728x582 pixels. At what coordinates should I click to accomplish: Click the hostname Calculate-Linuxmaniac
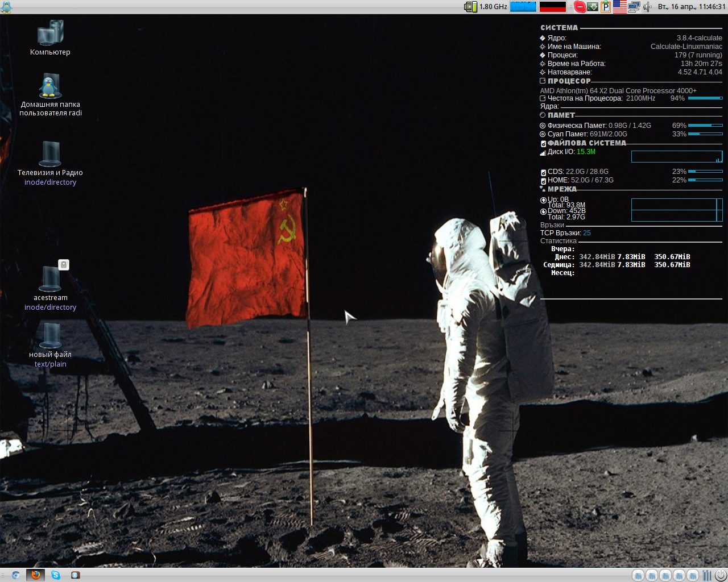point(686,47)
